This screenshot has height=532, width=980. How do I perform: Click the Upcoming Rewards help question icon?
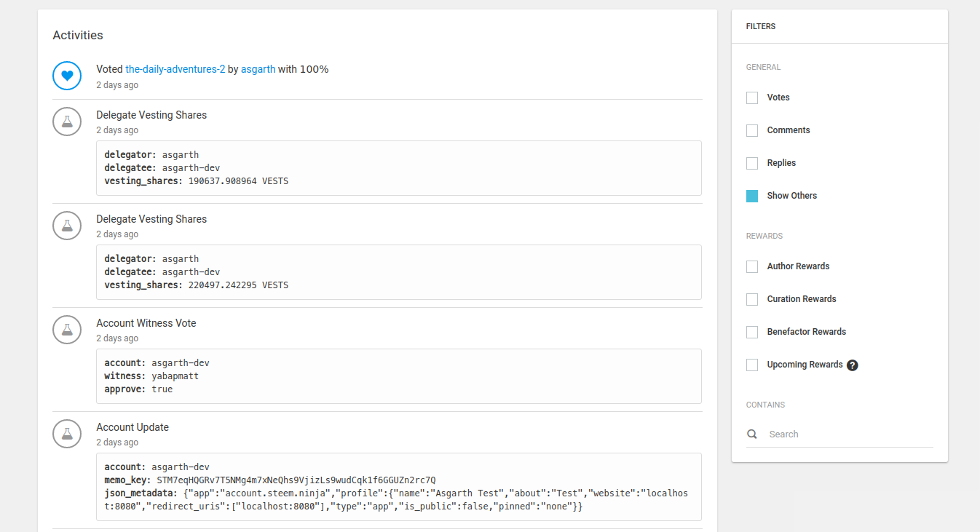click(x=853, y=365)
